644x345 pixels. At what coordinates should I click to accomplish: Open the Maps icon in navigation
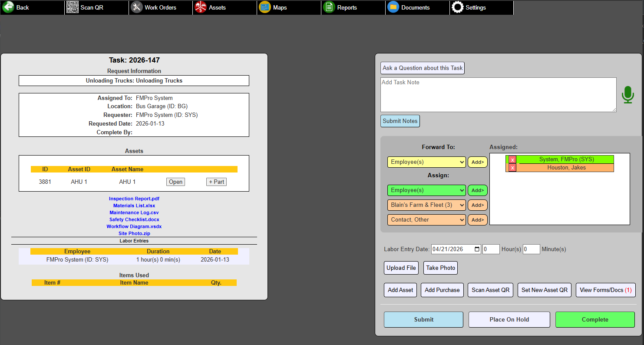coord(265,7)
